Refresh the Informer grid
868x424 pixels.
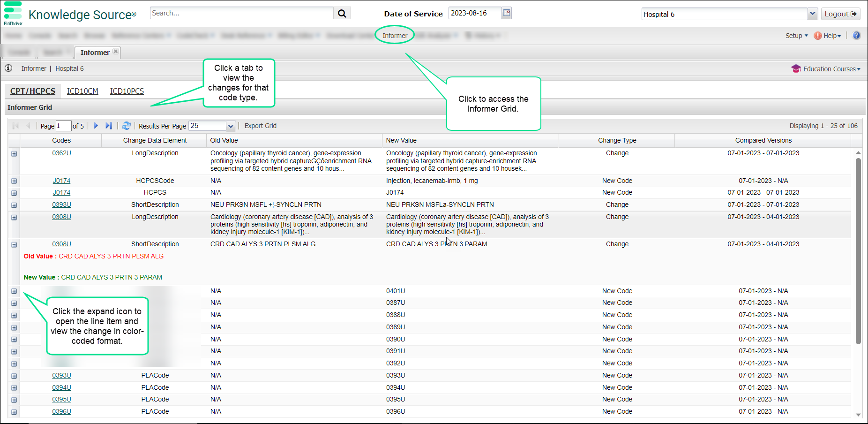[x=127, y=126]
